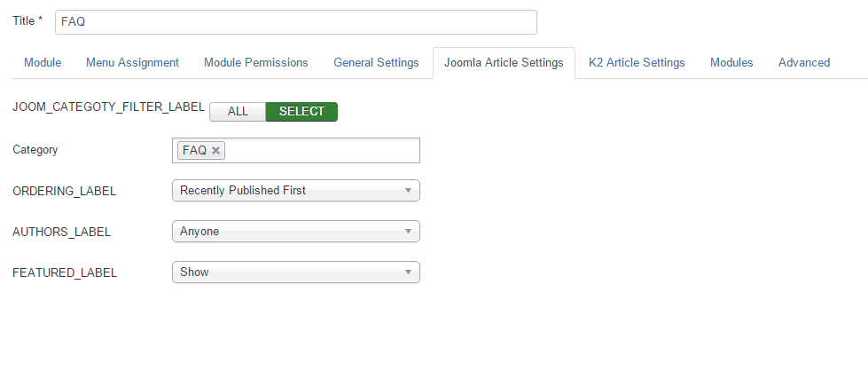The width and height of the screenshot is (868, 371).
Task: Open the General Settings tab
Action: pos(376,63)
